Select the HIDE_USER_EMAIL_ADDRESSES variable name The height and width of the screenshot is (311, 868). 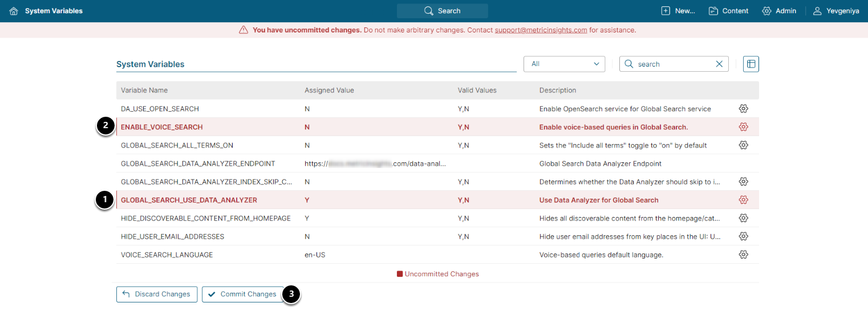(x=173, y=236)
